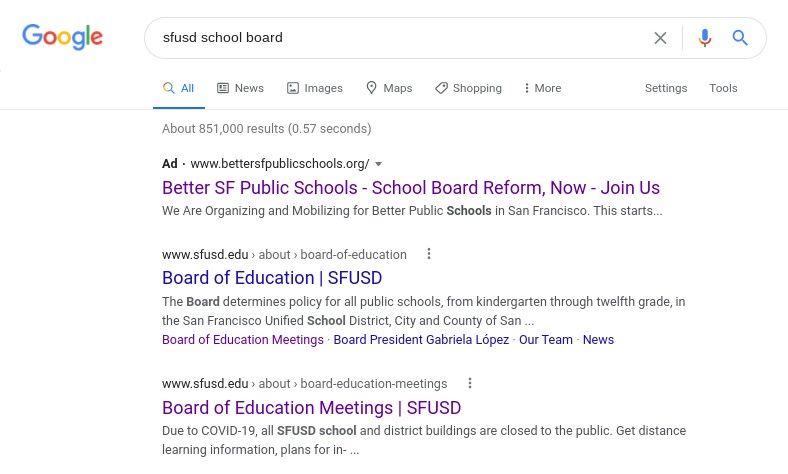Open three-dot menu for Board of Education Meetings result
This screenshot has height=474, width=788.
tap(470, 383)
